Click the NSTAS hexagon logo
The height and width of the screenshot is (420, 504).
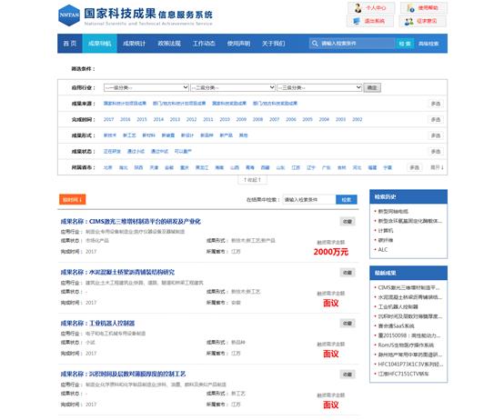(69, 15)
